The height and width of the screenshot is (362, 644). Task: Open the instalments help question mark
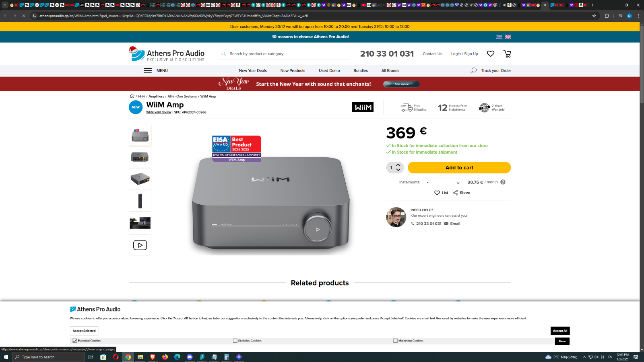pyautogui.click(x=503, y=182)
